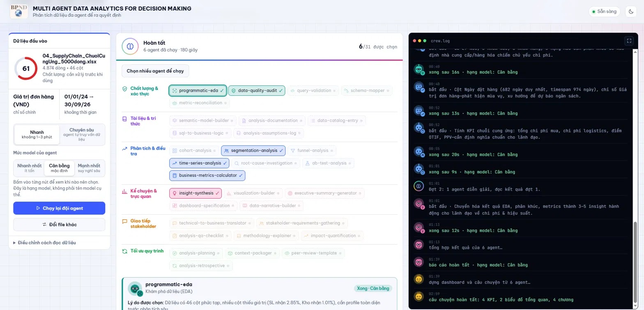
Task: Toggle time-series-analysis agent chip
Action: point(200,163)
